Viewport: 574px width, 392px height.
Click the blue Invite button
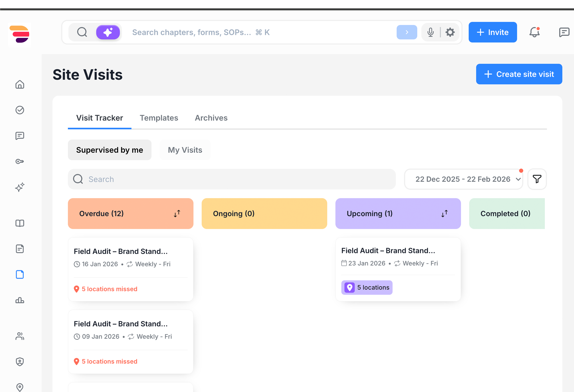[492, 32]
